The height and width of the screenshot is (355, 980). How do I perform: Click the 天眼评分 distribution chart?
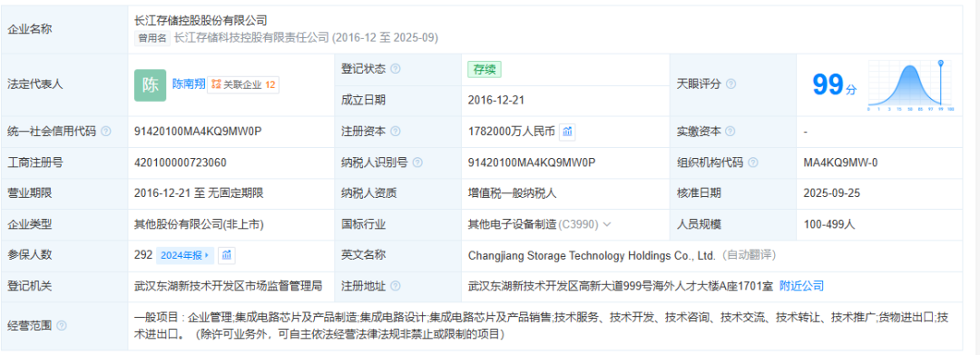pos(911,86)
